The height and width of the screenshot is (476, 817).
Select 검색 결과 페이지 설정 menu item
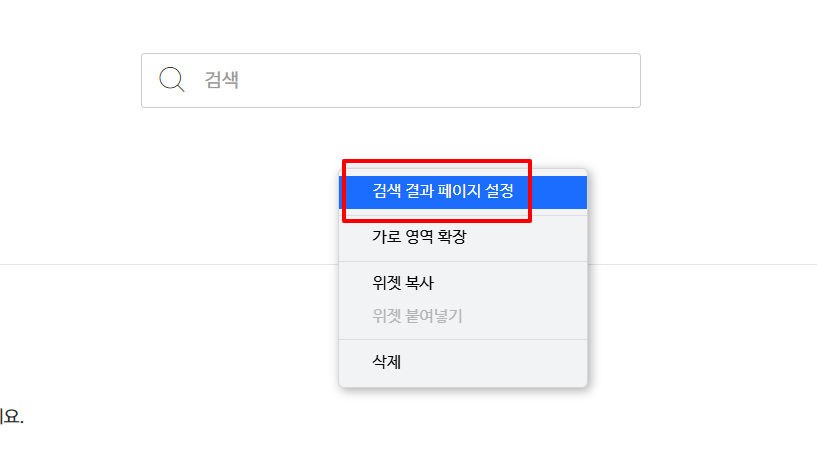point(442,191)
